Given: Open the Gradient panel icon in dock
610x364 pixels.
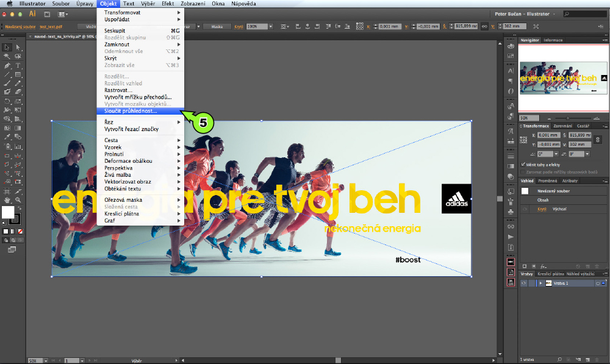Looking at the screenshot, I should [511, 166].
